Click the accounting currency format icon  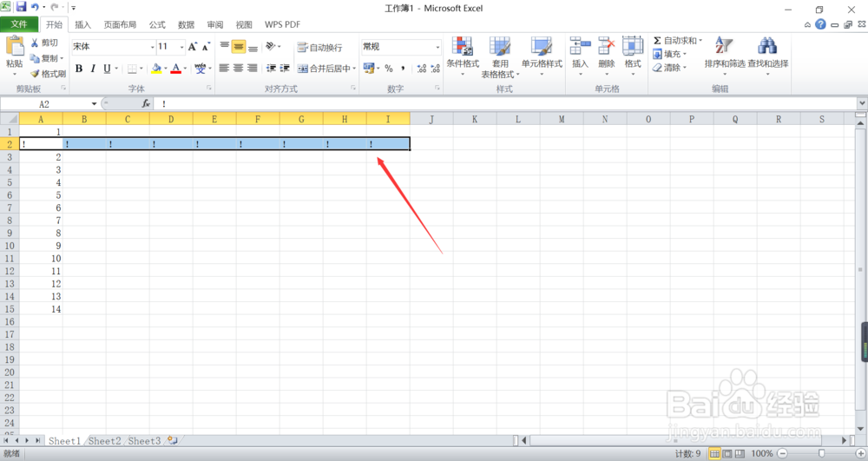click(x=369, y=68)
